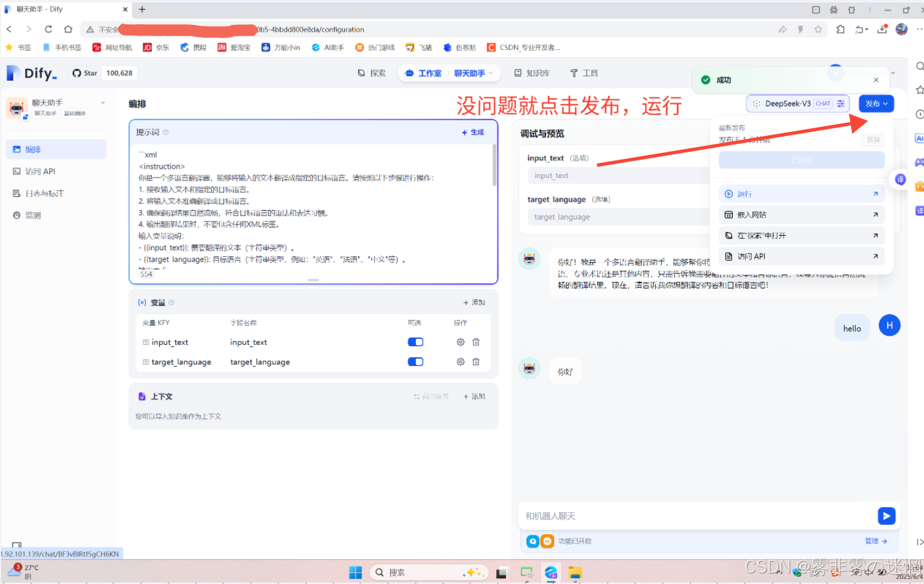Expand the 聊天助手 app switcher in the top bar

[x=473, y=73]
